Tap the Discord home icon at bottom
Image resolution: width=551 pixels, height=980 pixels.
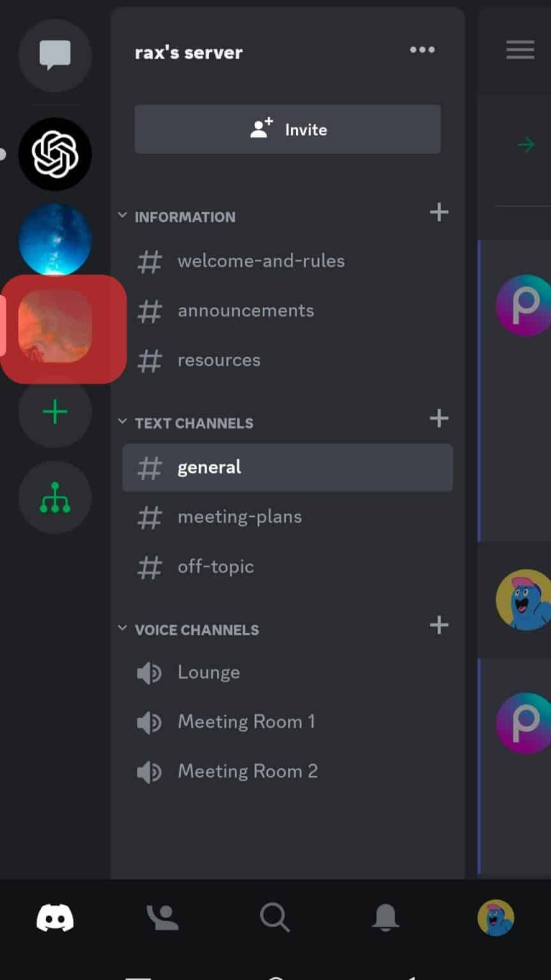(x=55, y=917)
